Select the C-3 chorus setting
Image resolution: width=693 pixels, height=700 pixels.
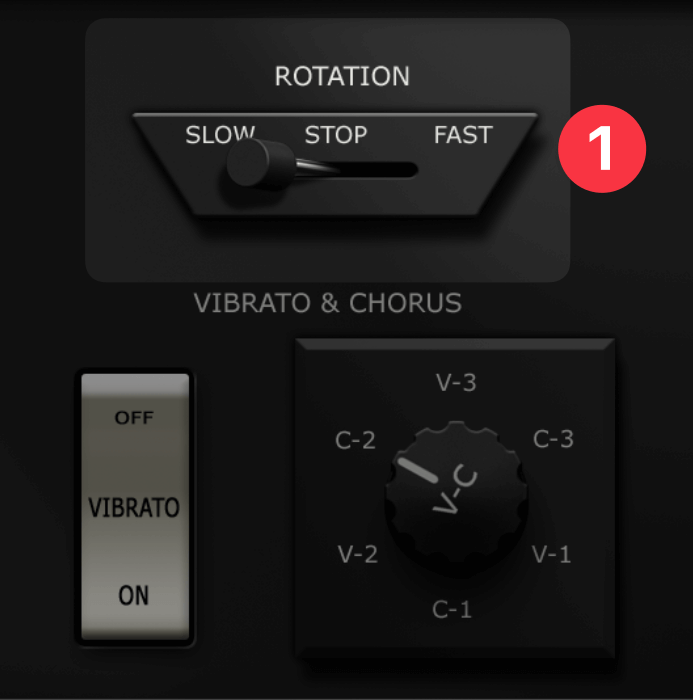pos(553,439)
